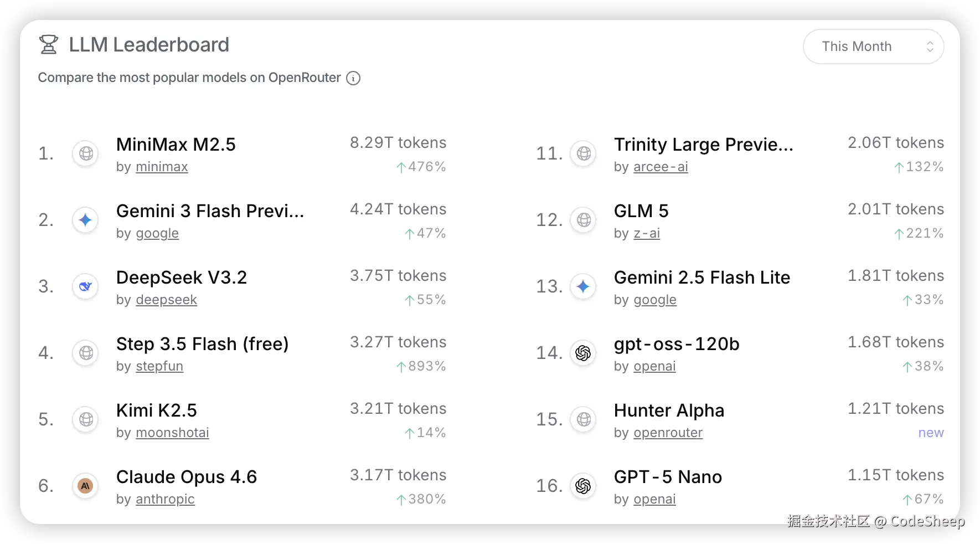Screen dimensions: 980x544
Task: Open the This Month time range dropdown
Action: (873, 47)
